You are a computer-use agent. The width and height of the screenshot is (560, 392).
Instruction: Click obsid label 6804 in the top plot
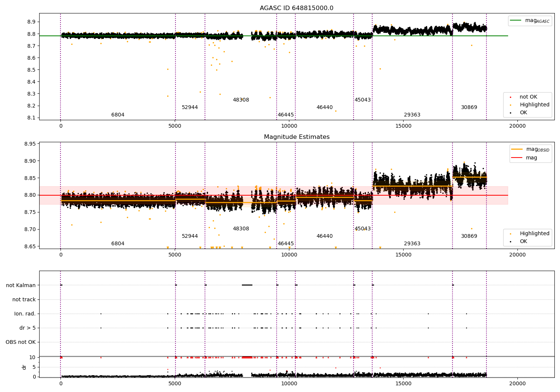point(118,115)
